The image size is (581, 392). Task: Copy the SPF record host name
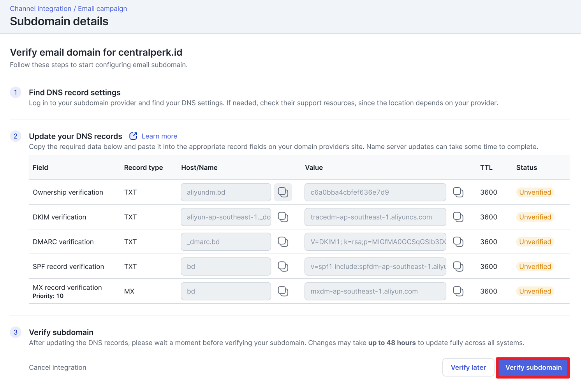click(283, 267)
